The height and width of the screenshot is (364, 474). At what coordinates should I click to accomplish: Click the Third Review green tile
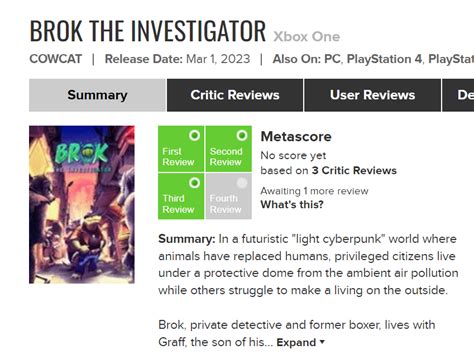tap(181, 196)
